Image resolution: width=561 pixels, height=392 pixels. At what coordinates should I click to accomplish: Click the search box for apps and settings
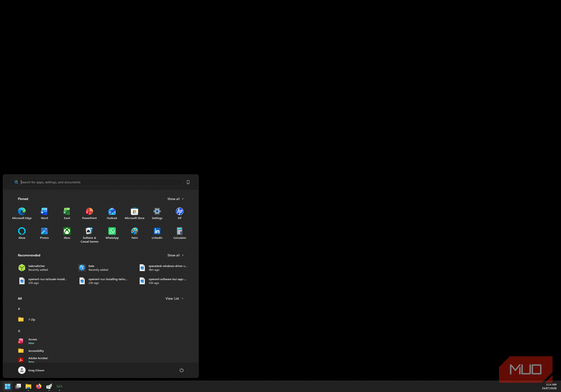point(97,182)
